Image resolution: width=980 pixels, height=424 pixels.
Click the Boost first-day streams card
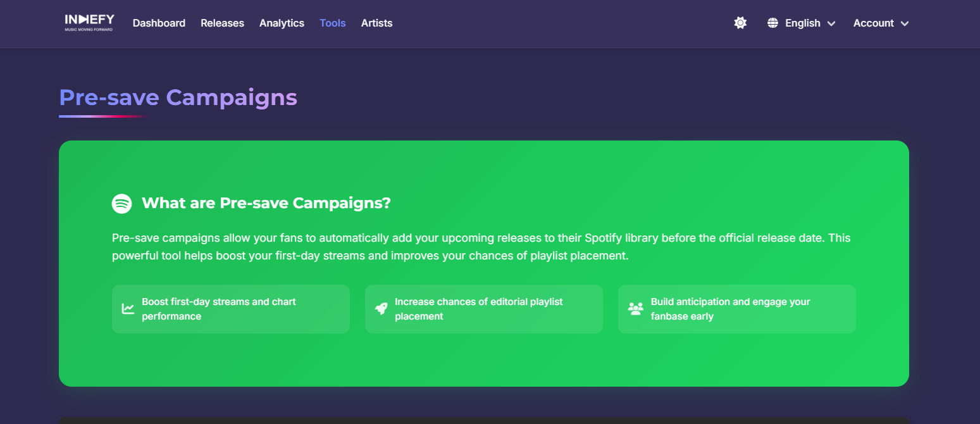tap(231, 309)
